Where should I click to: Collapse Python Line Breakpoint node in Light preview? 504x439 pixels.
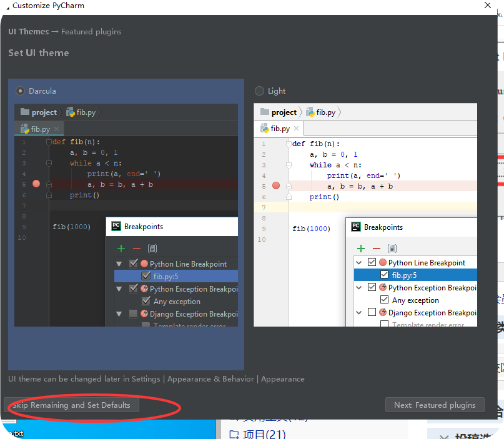point(359,262)
